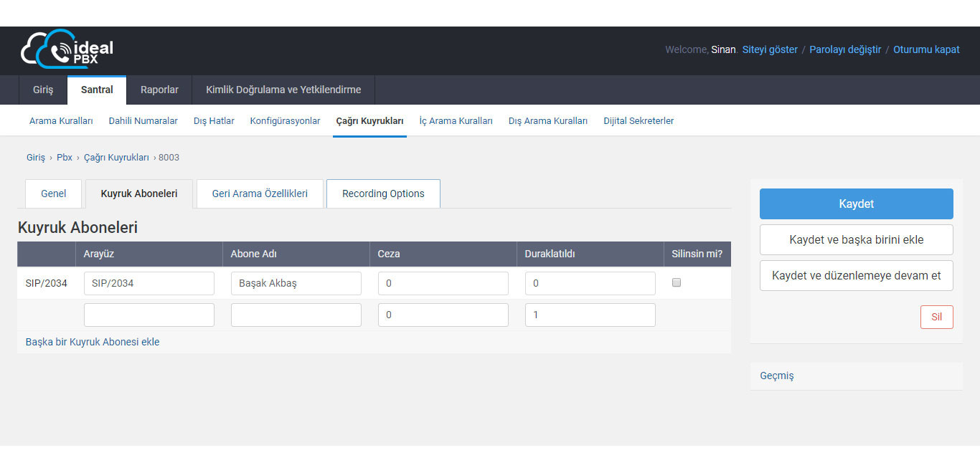Click Başka bir Kuyruk Abonesi ekle link
Viewport: 980px width, 473px height.
[x=93, y=342]
